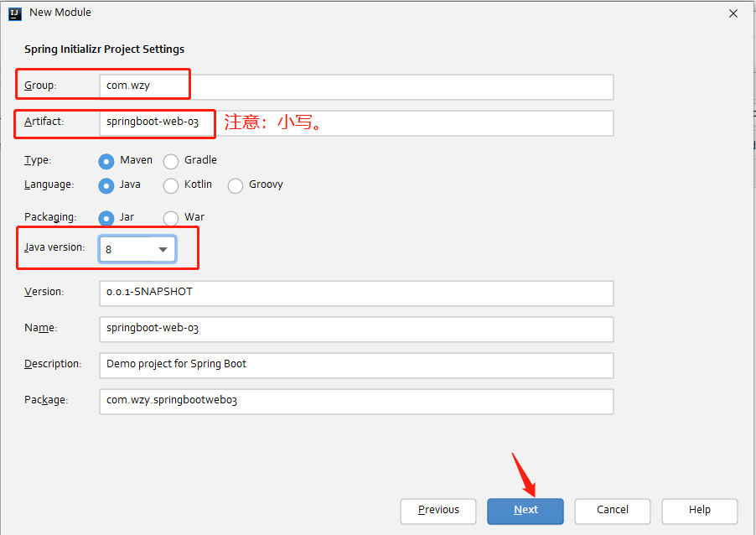The height and width of the screenshot is (535, 756).
Task: Click the 'Packaging:' label
Action: pyautogui.click(x=50, y=217)
